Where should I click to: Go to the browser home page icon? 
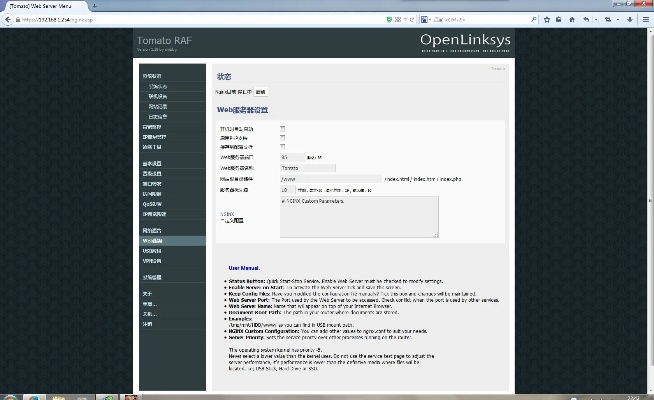(572, 19)
